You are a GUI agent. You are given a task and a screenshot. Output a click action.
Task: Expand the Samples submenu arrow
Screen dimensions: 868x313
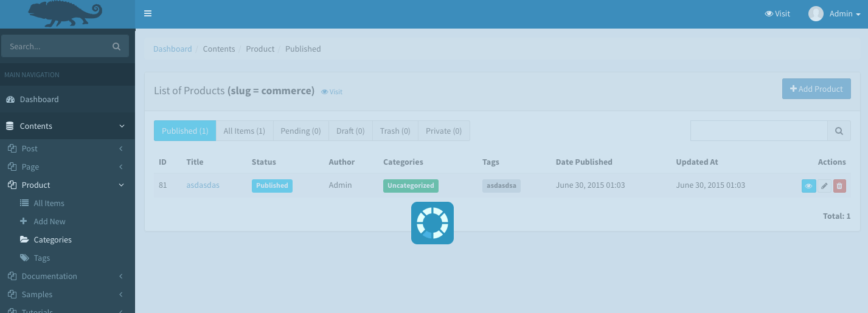121,294
